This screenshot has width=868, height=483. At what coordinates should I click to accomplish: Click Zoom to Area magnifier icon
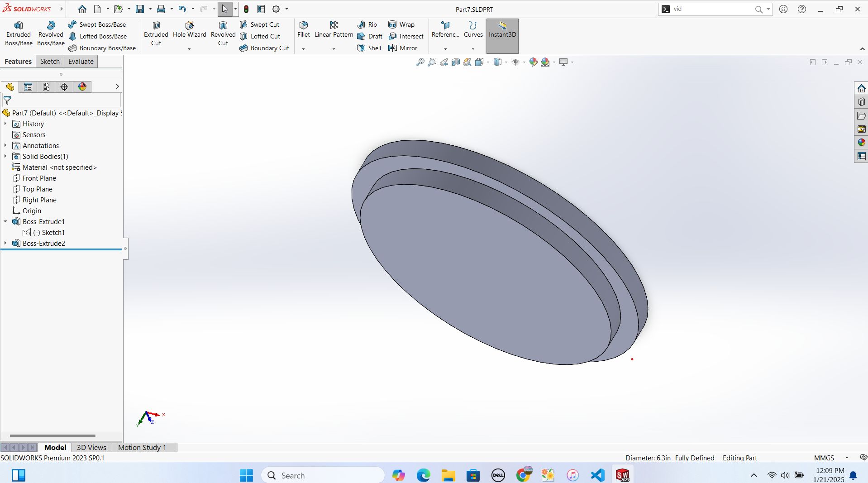[432, 62]
